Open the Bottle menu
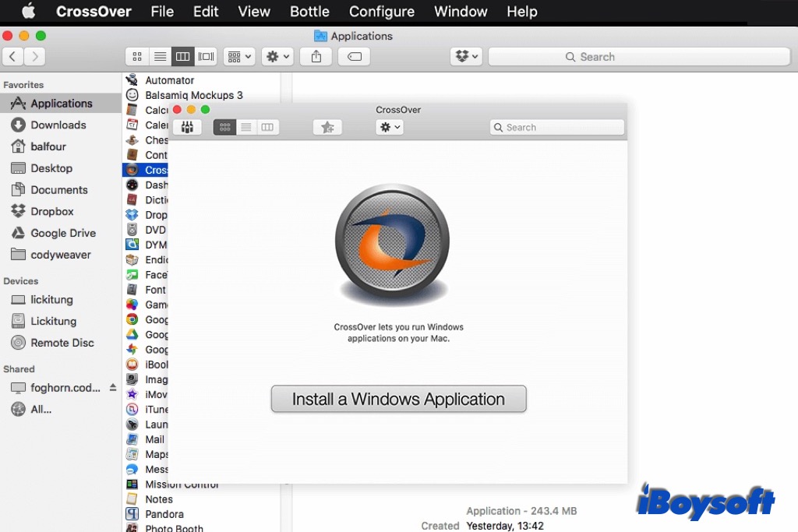This screenshot has width=798, height=532. 309,12
